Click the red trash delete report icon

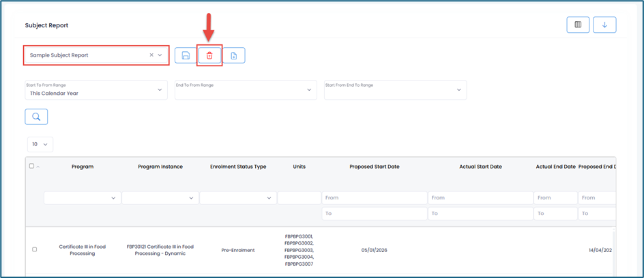click(x=209, y=55)
